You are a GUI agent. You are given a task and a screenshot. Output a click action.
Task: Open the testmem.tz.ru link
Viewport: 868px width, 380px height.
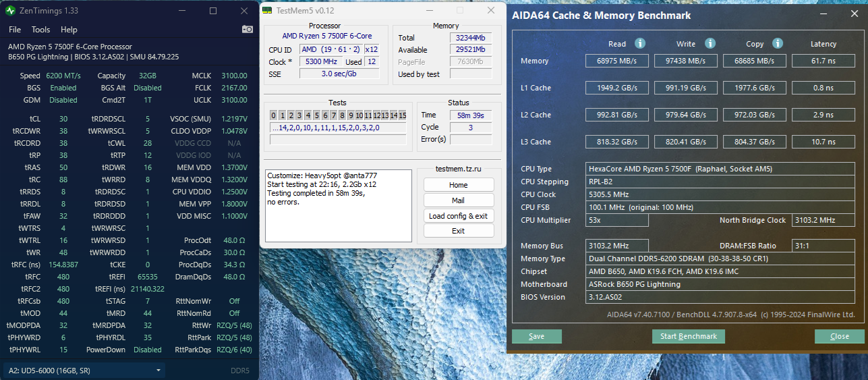pos(459,169)
